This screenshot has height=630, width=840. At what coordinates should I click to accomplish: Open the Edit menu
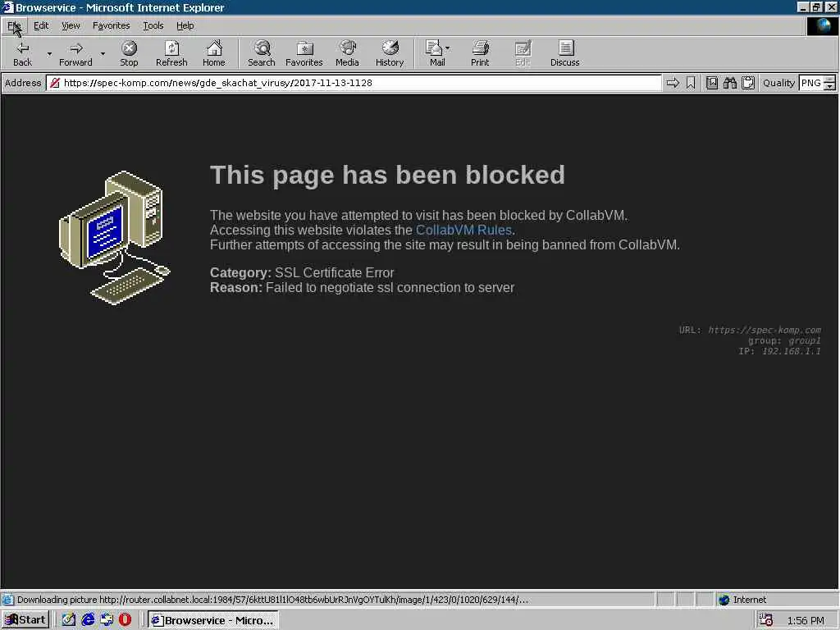41,25
